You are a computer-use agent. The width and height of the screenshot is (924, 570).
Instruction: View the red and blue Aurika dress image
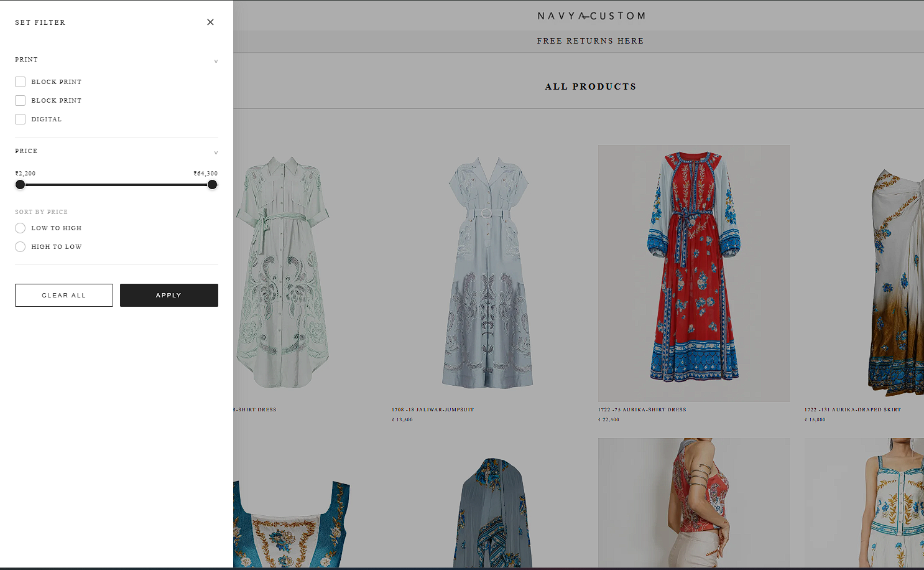(694, 273)
